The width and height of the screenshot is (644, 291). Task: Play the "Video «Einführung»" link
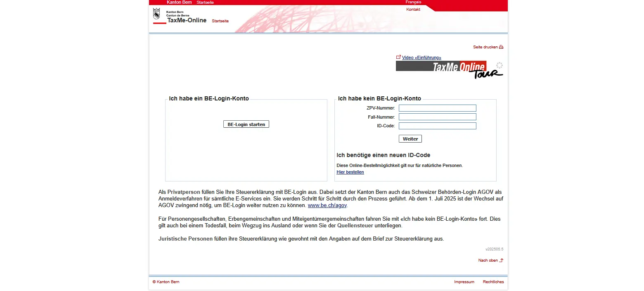(421, 57)
